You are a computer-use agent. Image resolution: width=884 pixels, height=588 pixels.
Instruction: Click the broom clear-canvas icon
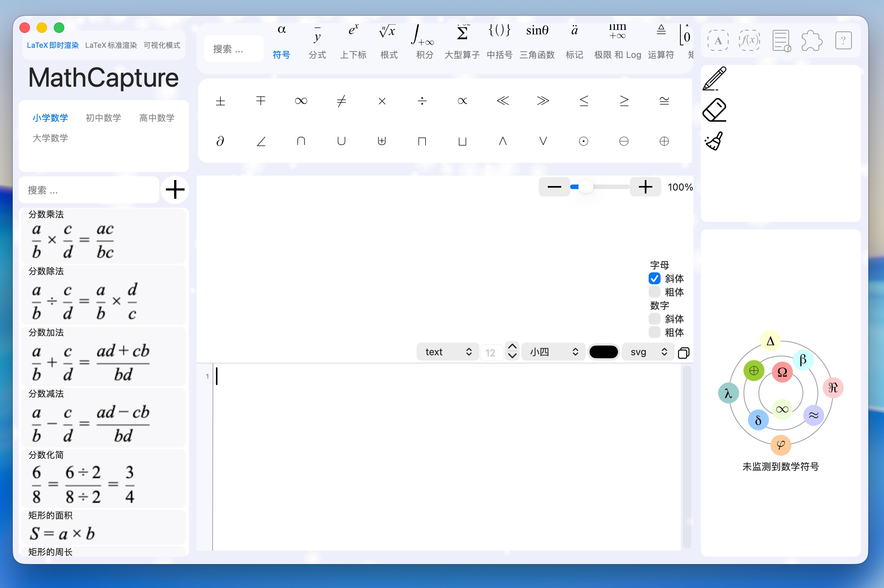click(714, 141)
